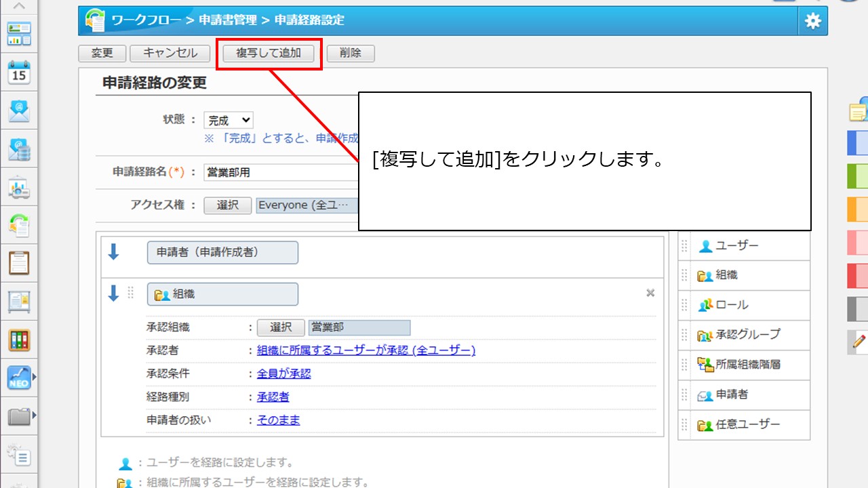Go to 申請経路設定 in breadcrumb
868x488 pixels.
pyautogui.click(x=309, y=20)
